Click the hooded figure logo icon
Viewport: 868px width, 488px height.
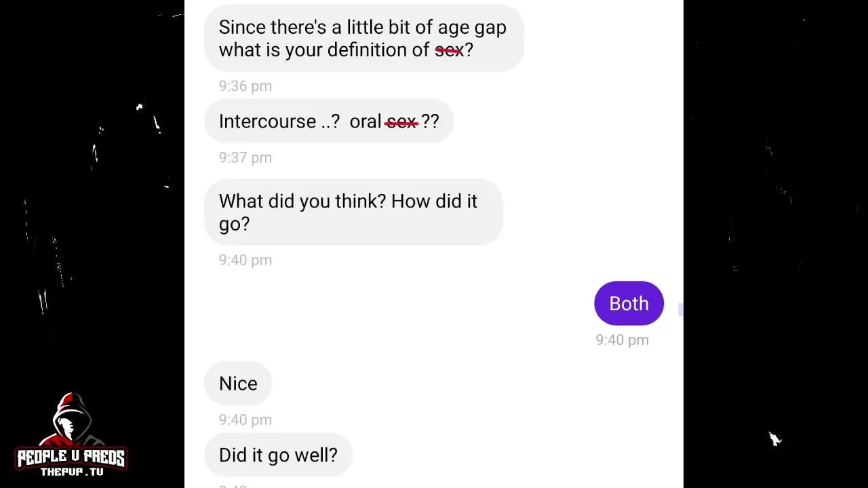[71, 419]
